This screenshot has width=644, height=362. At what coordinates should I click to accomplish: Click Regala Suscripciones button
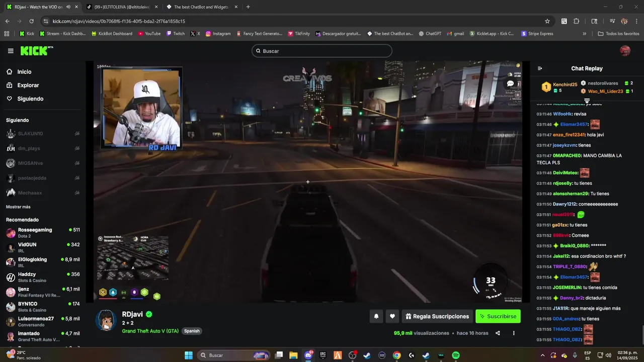pyautogui.click(x=437, y=316)
